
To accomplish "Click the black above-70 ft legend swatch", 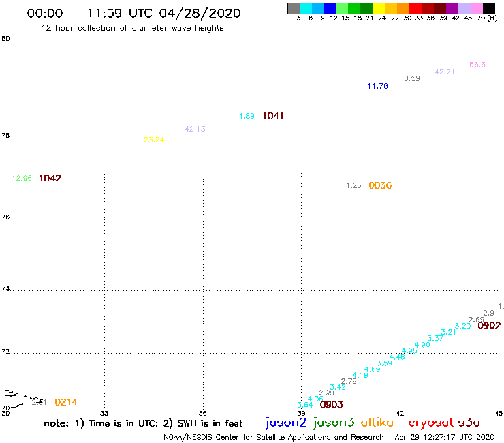I will pyautogui.click(x=488, y=8).
